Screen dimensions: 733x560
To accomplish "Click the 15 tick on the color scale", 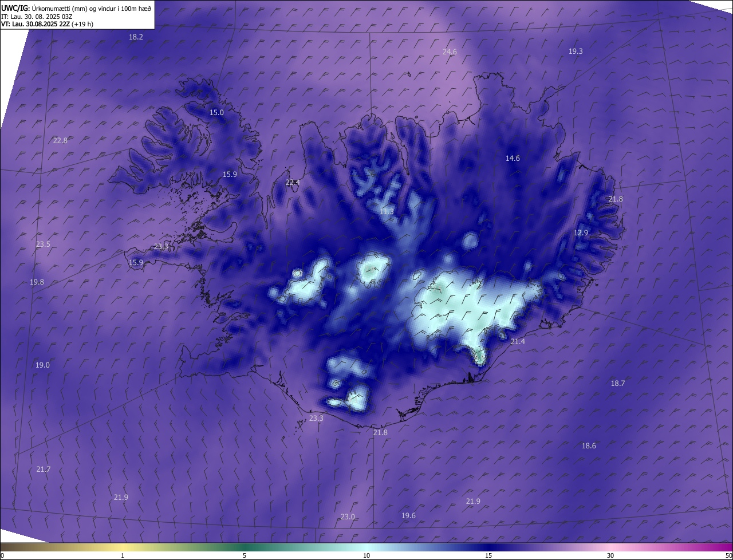I will [488, 555].
